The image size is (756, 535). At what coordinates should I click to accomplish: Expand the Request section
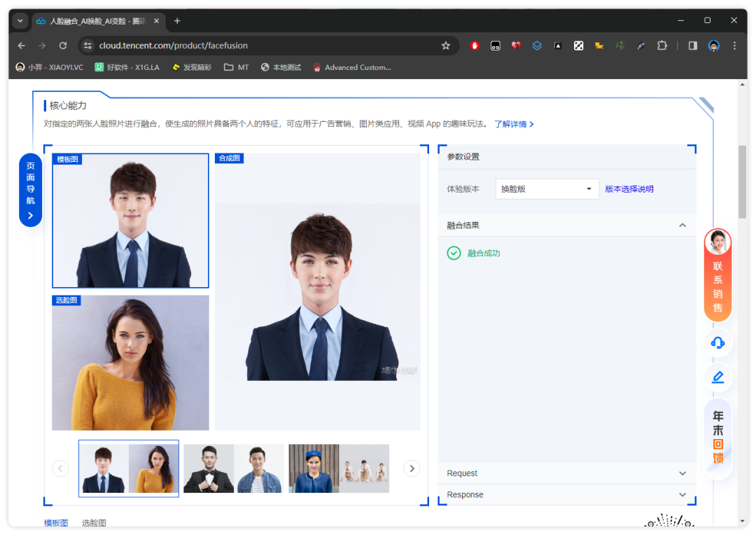566,473
